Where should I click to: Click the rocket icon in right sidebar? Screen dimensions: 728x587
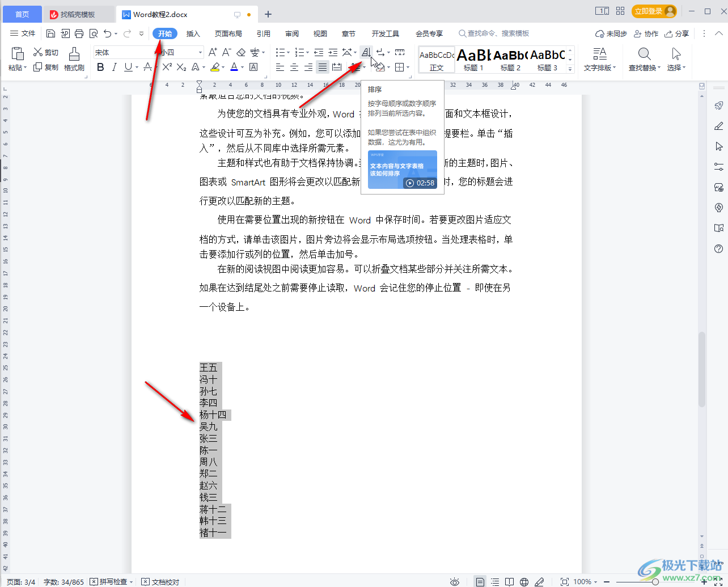click(719, 105)
